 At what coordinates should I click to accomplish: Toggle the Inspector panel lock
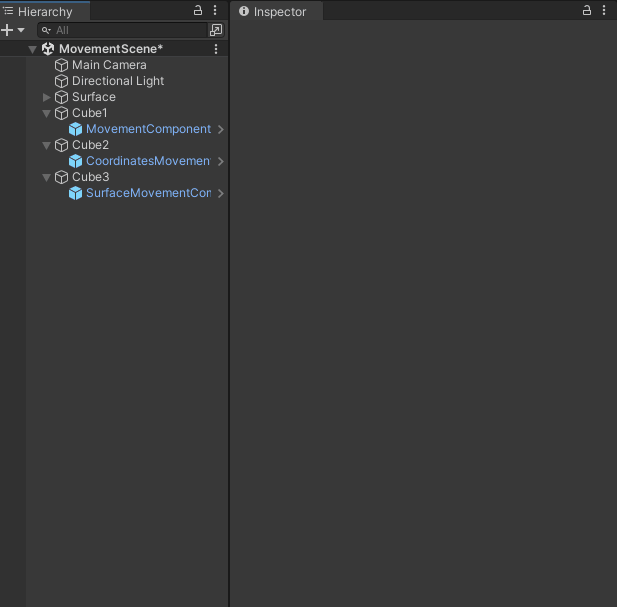[x=586, y=11]
